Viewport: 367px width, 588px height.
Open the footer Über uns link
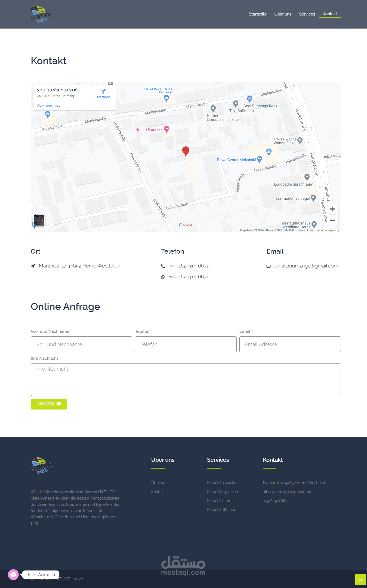[159, 483]
